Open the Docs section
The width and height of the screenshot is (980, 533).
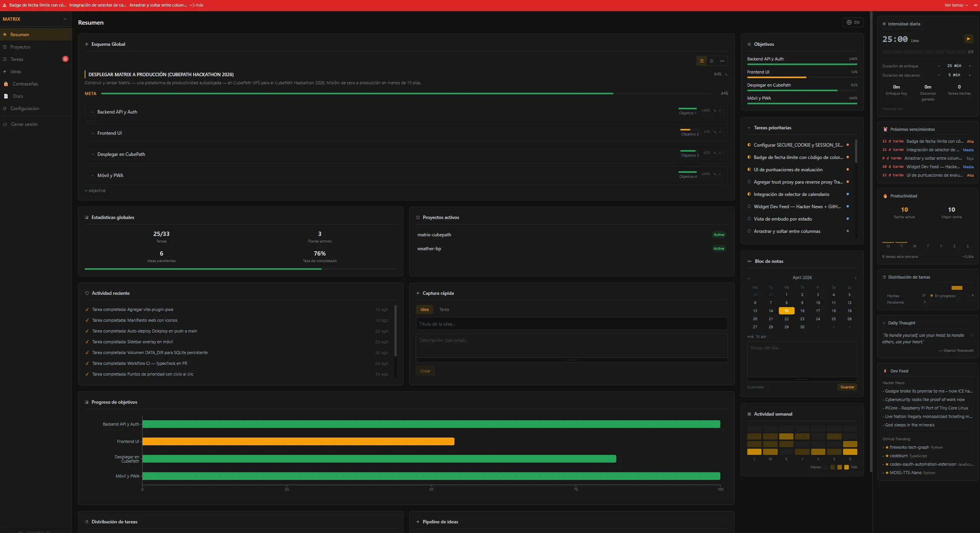click(x=18, y=96)
